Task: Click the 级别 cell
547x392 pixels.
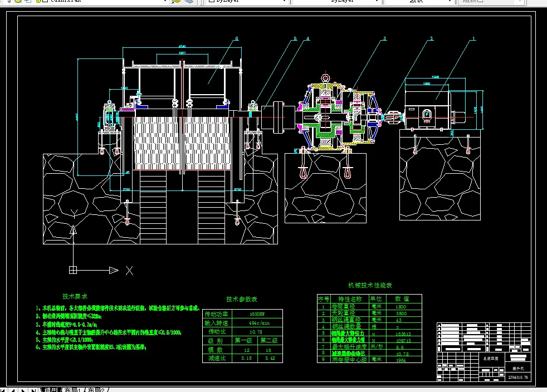Action: (x=217, y=341)
